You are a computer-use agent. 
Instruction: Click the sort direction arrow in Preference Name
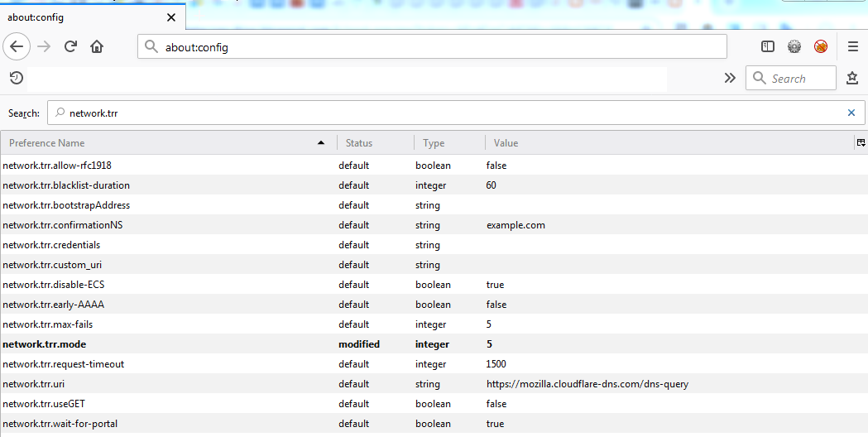[321, 143]
